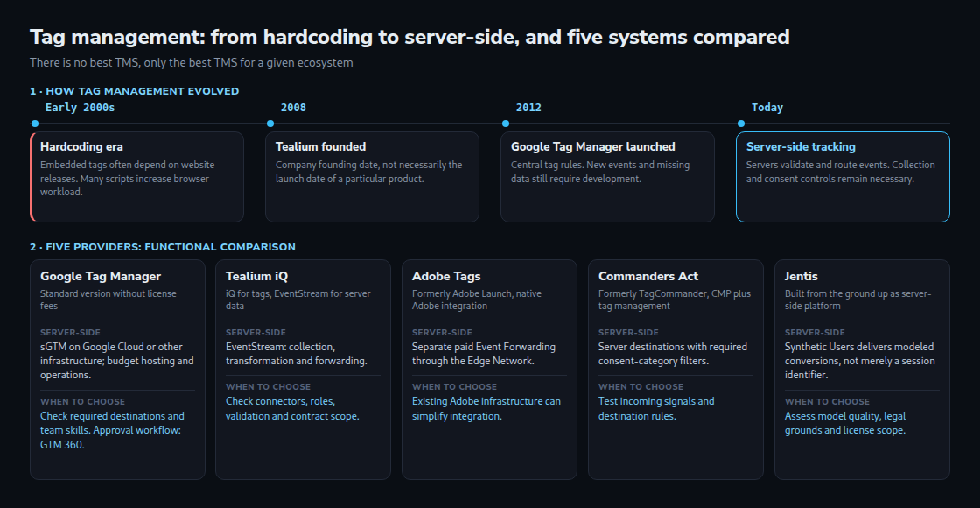The width and height of the screenshot is (980, 508).
Task: Click 'Separate paid Event Forwarding' text
Action: click(484, 354)
